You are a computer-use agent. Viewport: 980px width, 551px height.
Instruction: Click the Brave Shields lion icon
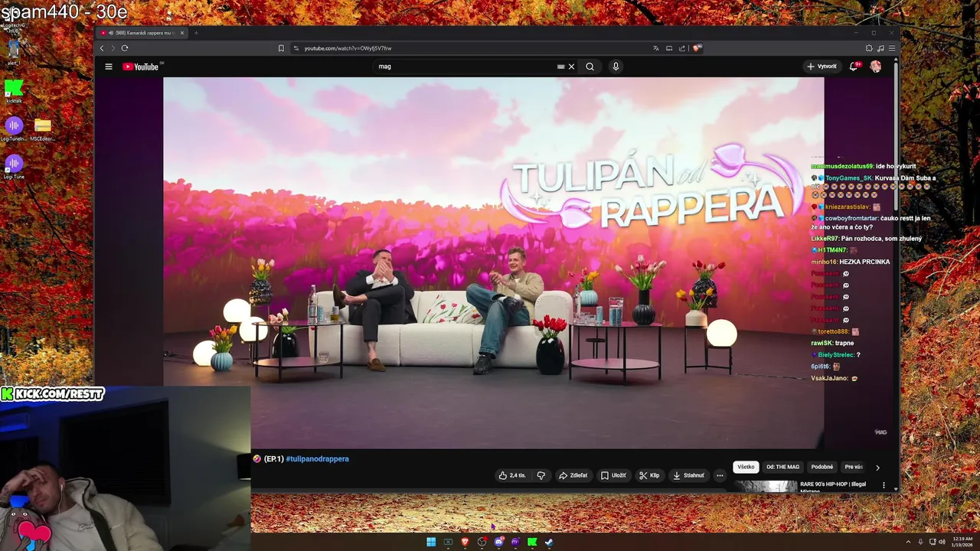[697, 48]
